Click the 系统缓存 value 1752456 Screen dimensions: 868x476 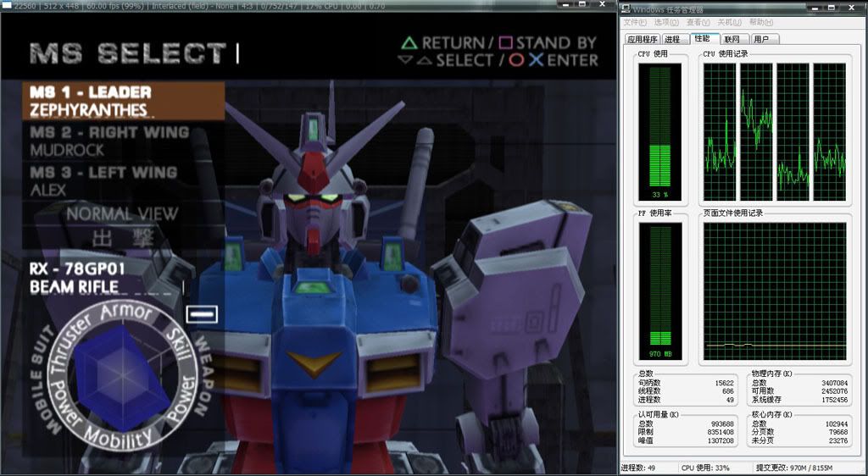[835, 399]
